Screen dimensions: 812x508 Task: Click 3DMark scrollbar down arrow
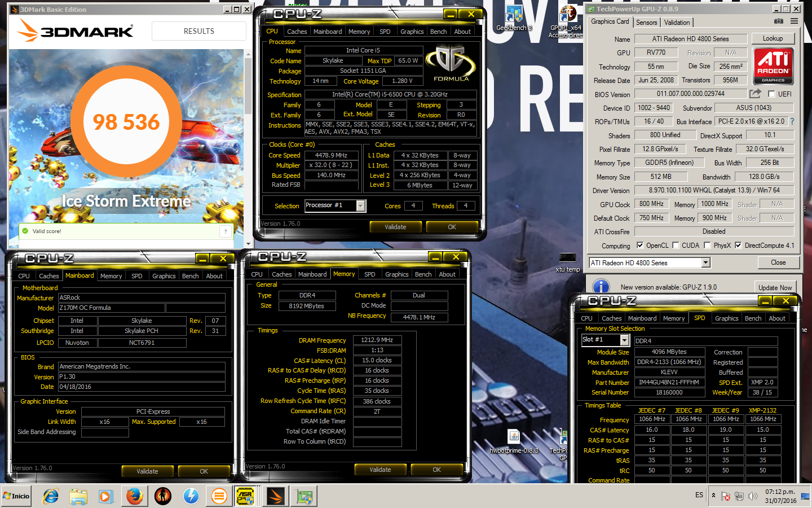point(248,244)
